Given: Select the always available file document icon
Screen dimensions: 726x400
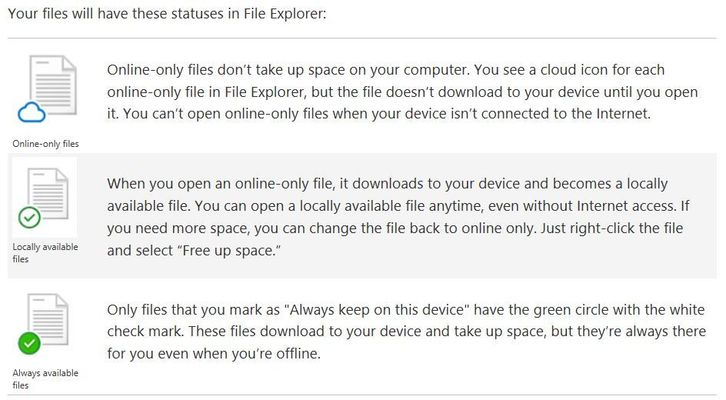Looking at the screenshot, I should point(48,319).
